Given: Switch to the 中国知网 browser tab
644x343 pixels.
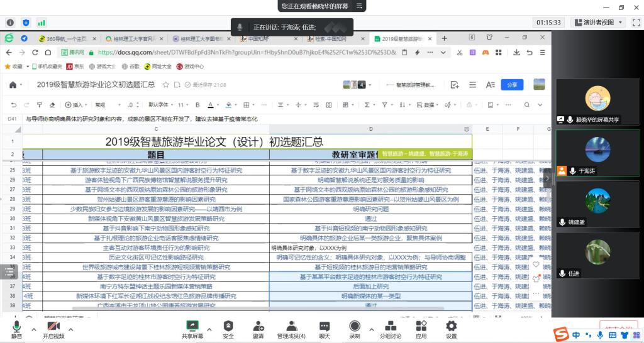Looking at the screenshot, I should (258, 38).
